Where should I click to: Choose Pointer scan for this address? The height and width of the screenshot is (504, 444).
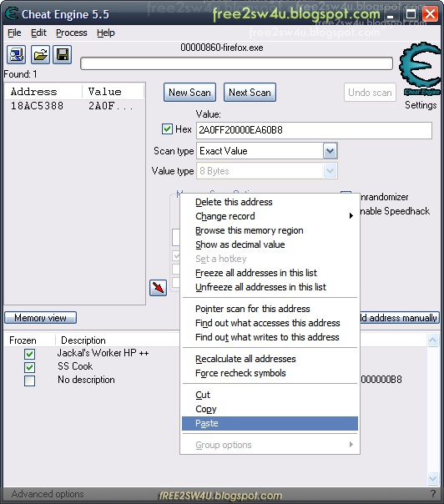(270, 309)
